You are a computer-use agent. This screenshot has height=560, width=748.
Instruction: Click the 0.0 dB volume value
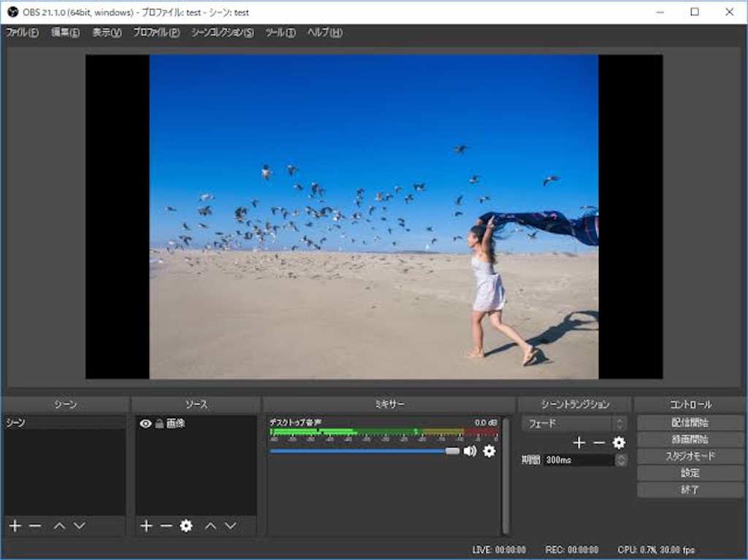486,423
